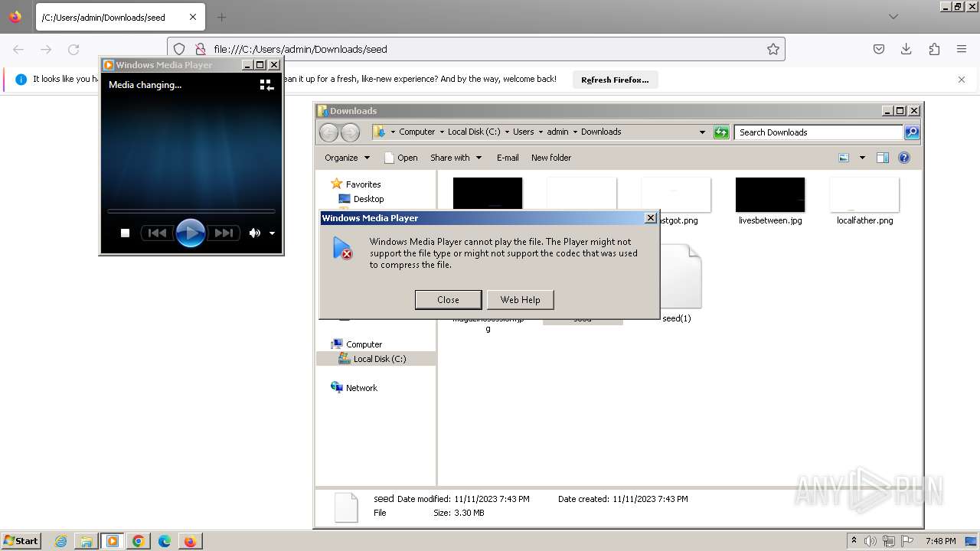Click the Search Downloads field

(818, 132)
